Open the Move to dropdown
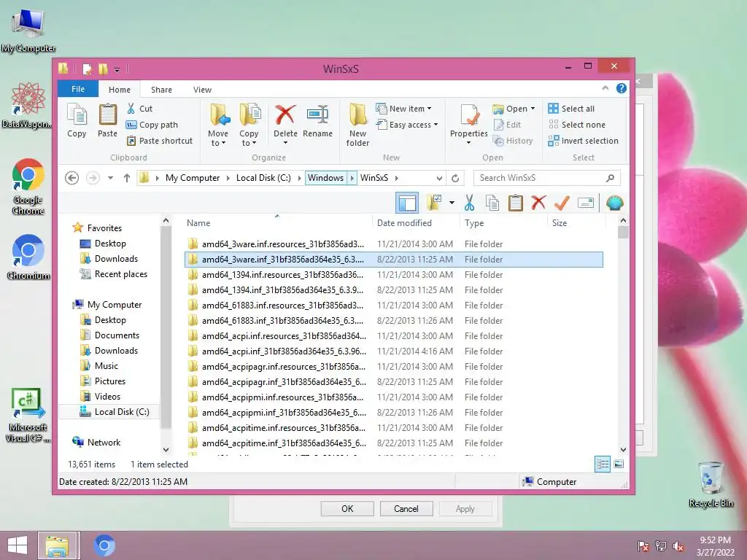747x560 pixels. tap(218, 138)
